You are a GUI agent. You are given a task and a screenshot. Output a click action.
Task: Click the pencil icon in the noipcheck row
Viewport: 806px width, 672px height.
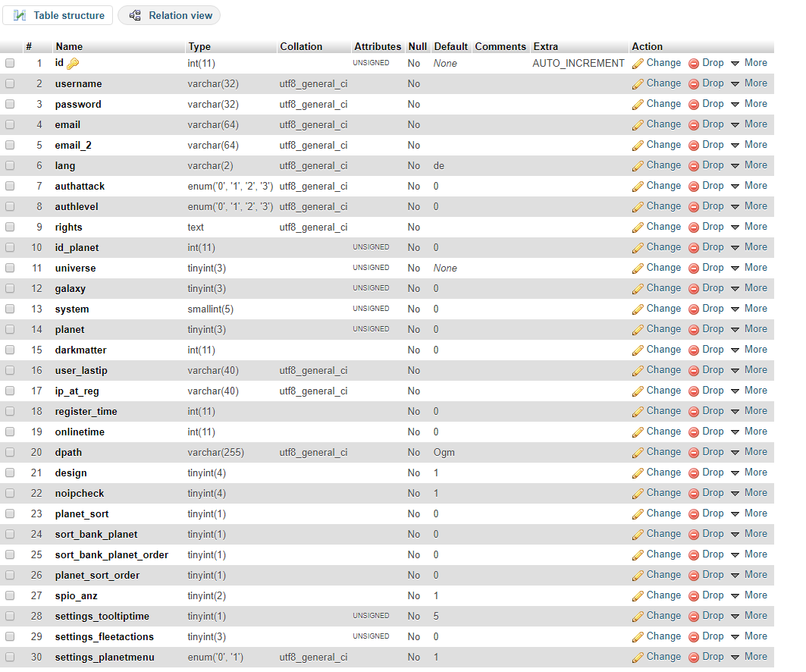click(x=638, y=494)
